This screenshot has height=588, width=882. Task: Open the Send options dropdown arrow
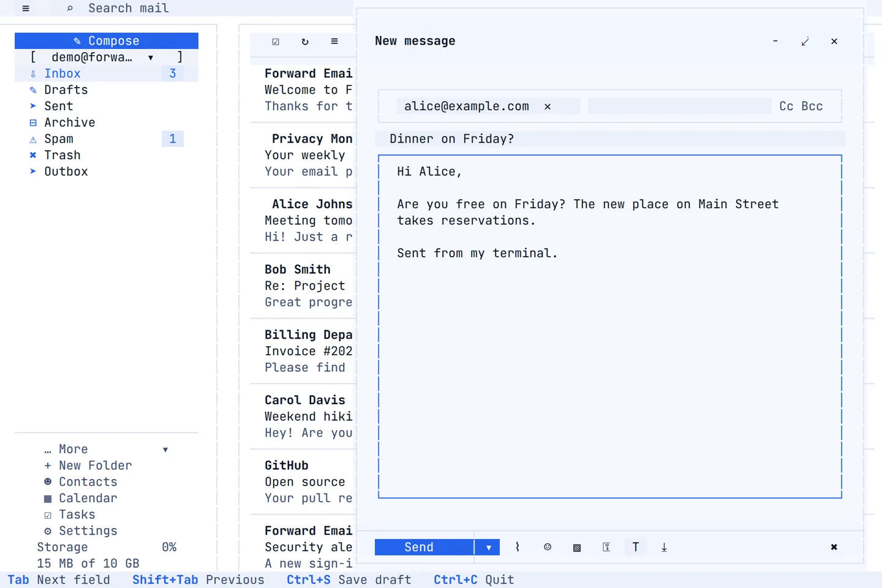click(x=488, y=547)
